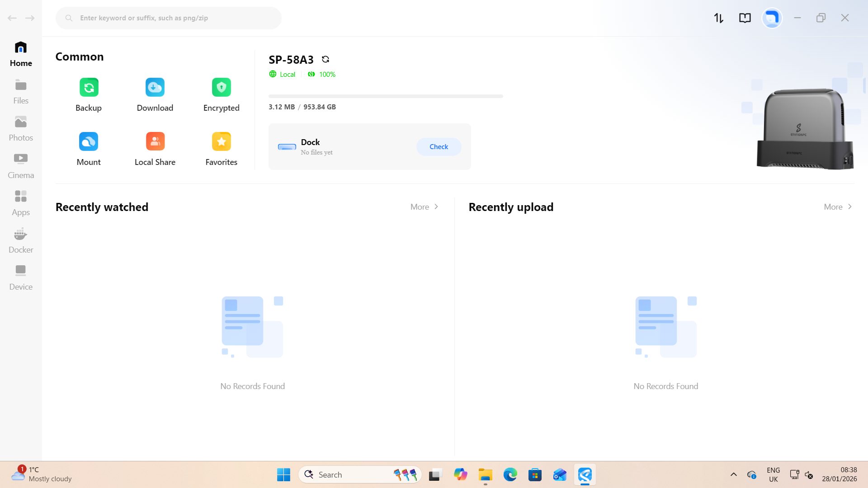Click the account avatar in title bar

pos(771,18)
